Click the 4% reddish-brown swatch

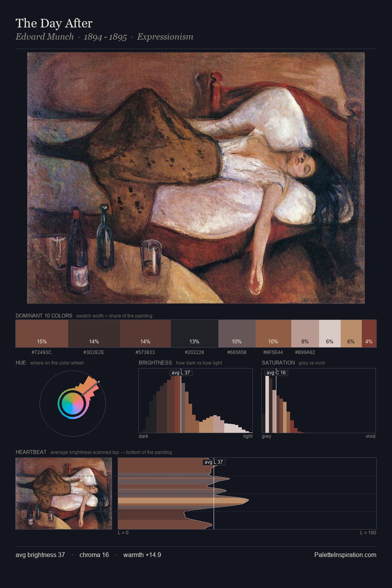click(369, 334)
